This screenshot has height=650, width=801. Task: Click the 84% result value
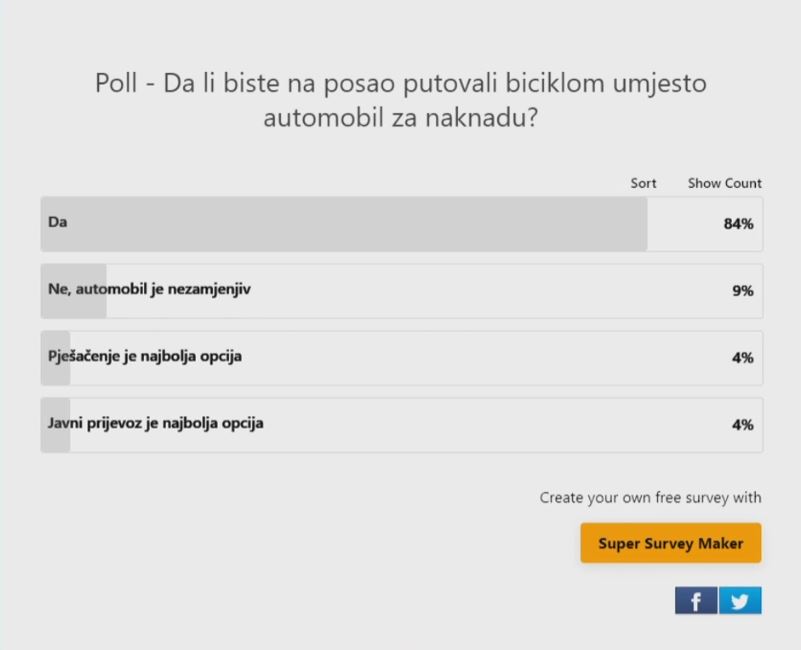(738, 224)
